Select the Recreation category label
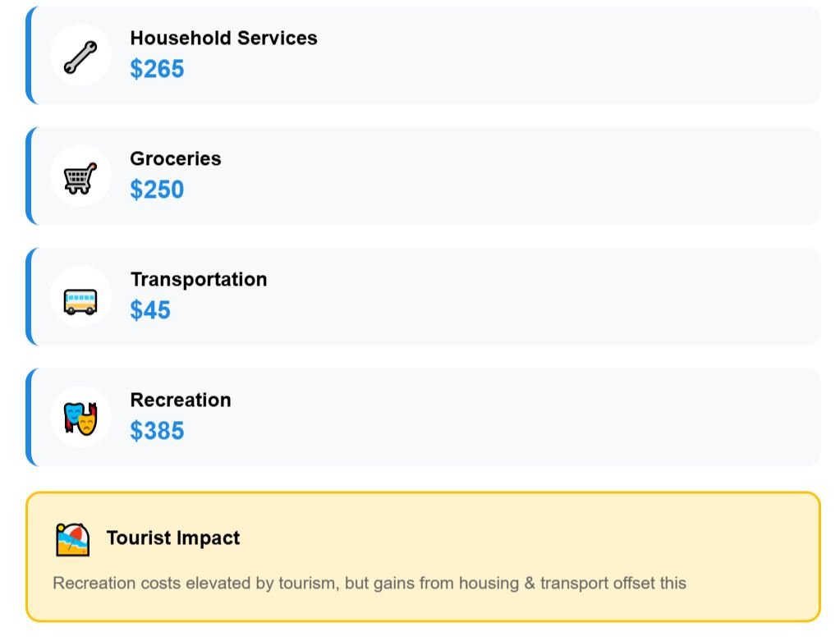Viewport: 840px width, 641px height. pos(181,400)
